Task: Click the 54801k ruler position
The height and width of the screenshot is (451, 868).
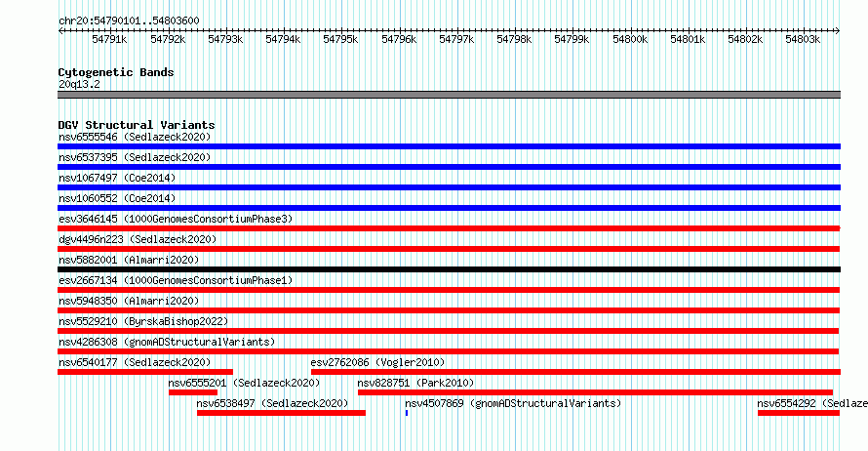Action: point(688,39)
